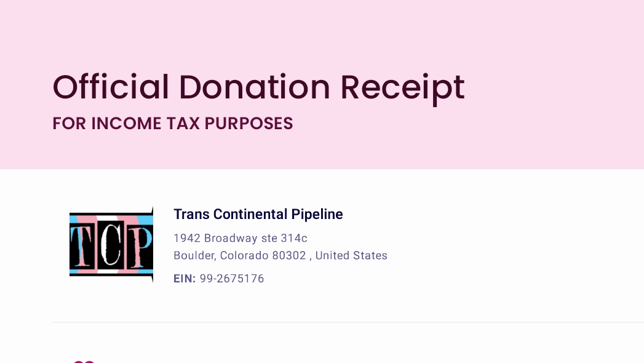
Task: Click the bold EIN label
Action: [x=185, y=279]
